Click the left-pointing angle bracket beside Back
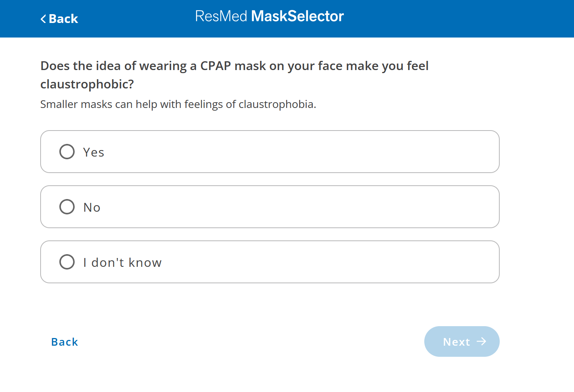 [43, 19]
